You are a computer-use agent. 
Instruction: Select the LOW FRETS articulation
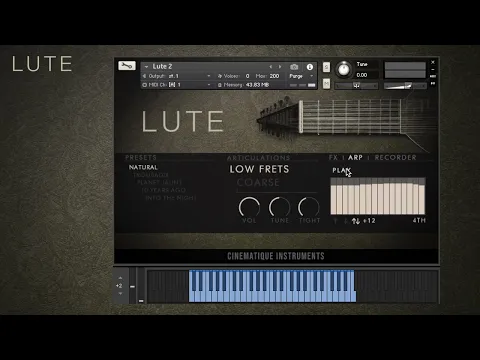[x=259, y=169]
